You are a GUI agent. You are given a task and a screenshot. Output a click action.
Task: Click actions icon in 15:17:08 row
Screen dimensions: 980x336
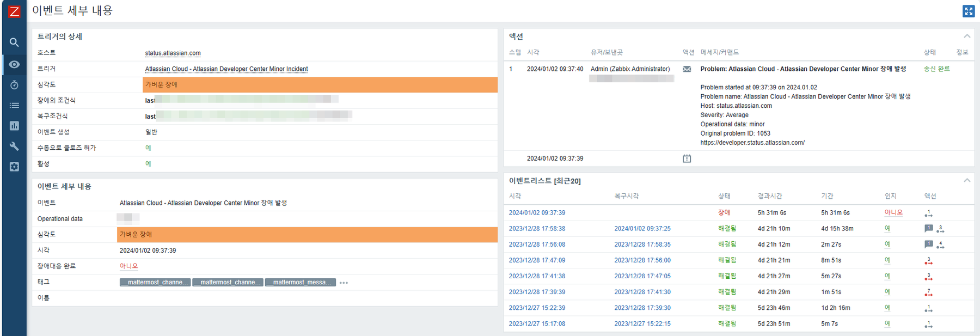tap(928, 324)
